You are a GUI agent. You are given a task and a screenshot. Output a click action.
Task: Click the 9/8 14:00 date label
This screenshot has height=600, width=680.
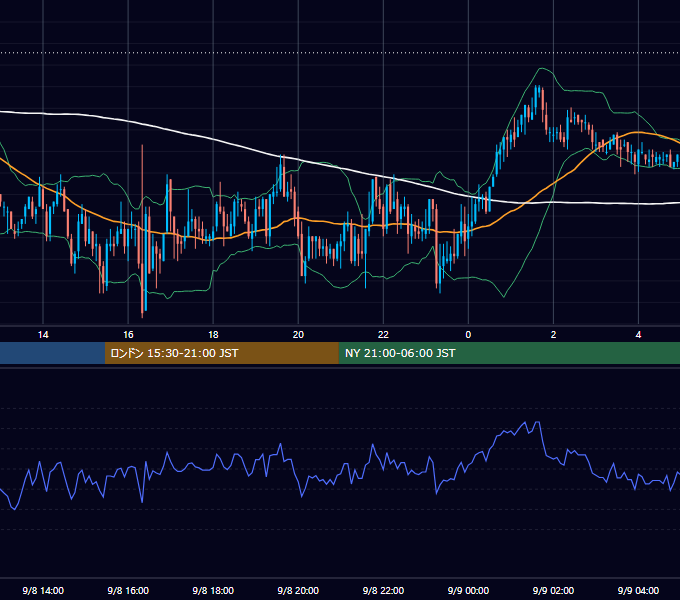point(43,590)
